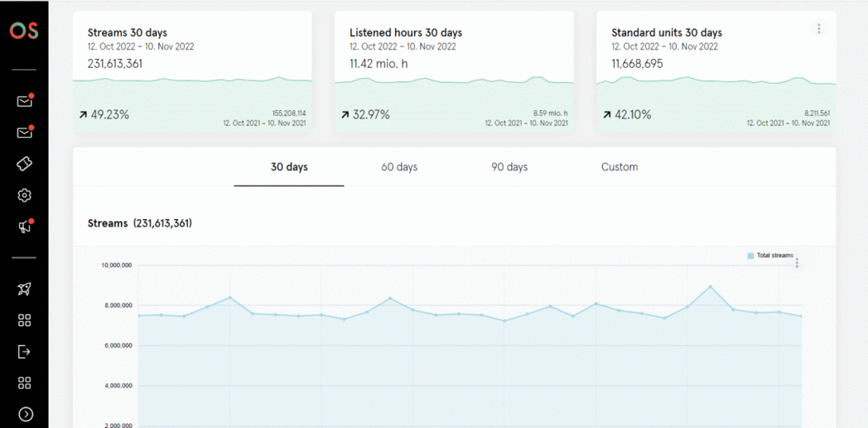Select the 30 days tab
Screen dimensions: 868x428
(x=289, y=167)
